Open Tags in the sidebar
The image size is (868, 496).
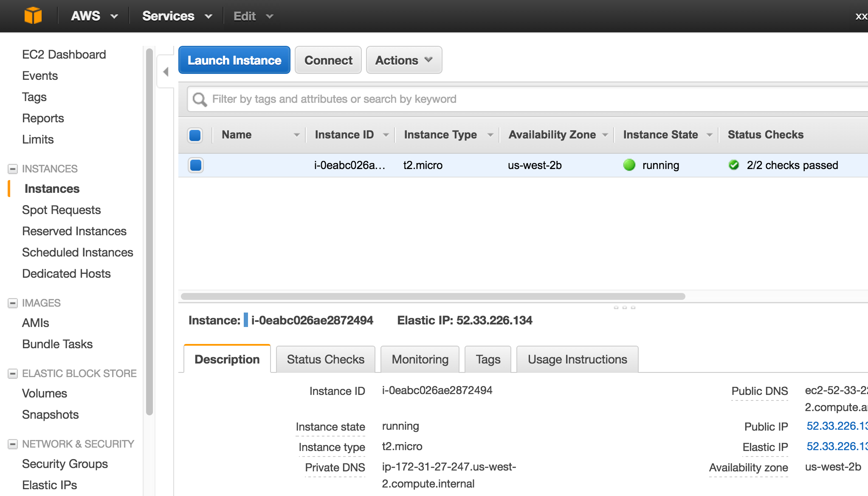pyautogui.click(x=34, y=97)
